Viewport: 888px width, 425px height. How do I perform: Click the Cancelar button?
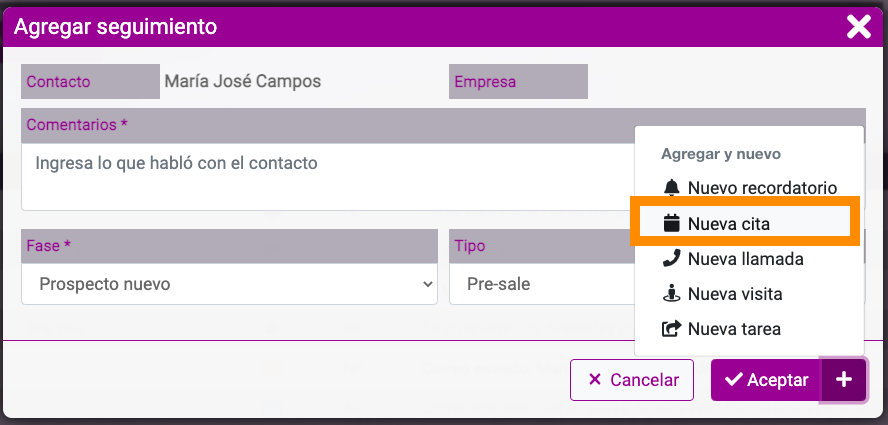(x=632, y=380)
